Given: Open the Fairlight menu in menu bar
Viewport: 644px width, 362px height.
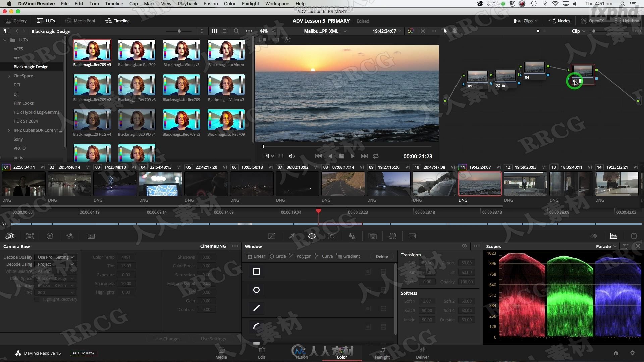Looking at the screenshot, I should click(x=250, y=4).
